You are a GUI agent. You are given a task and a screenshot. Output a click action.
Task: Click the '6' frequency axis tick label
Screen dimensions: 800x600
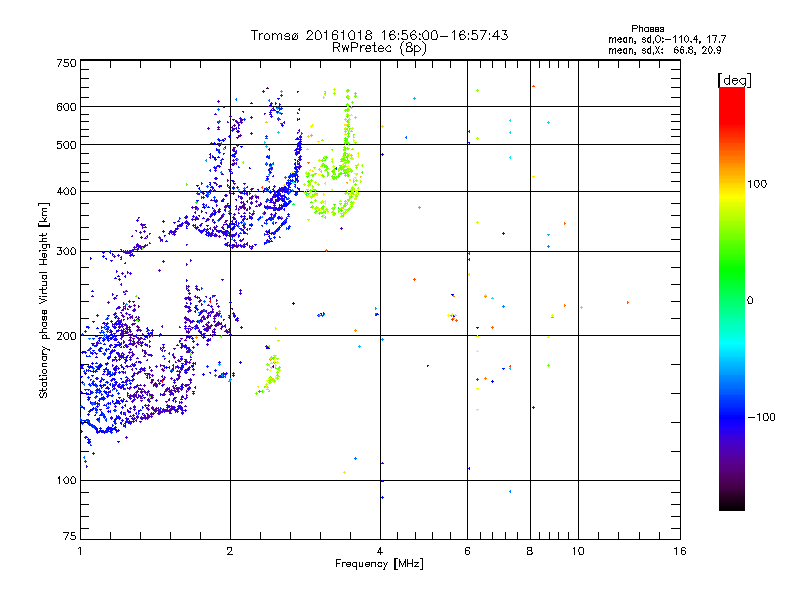[x=467, y=551]
